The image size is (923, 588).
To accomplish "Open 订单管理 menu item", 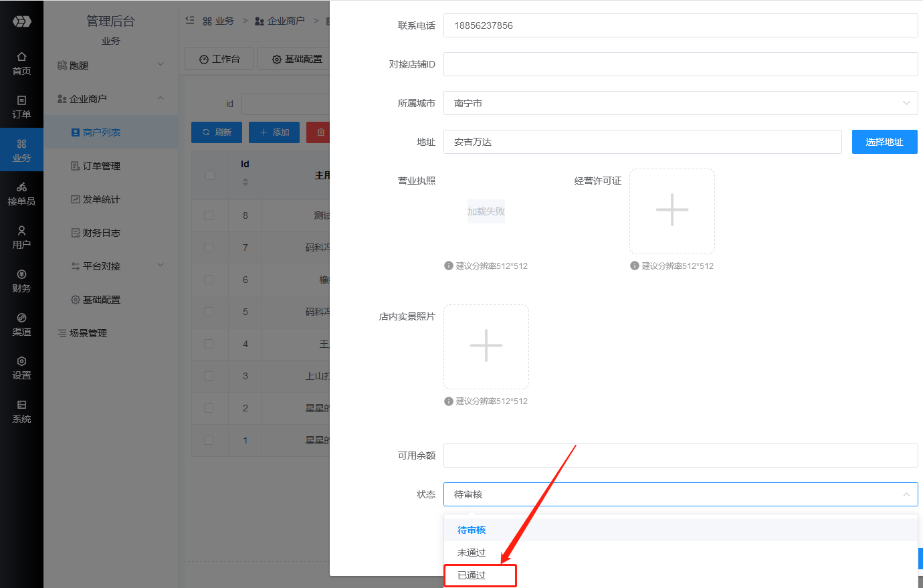I will point(111,166).
